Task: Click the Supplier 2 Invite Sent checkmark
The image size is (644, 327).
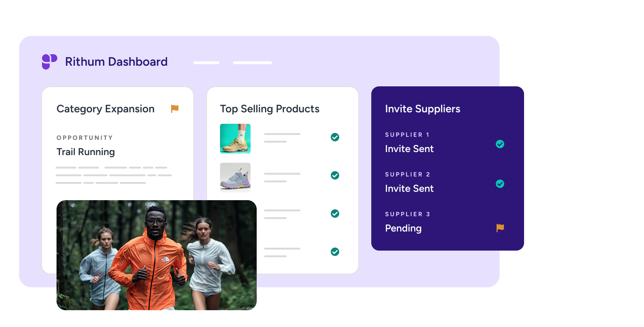Action: (x=500, y=184)
